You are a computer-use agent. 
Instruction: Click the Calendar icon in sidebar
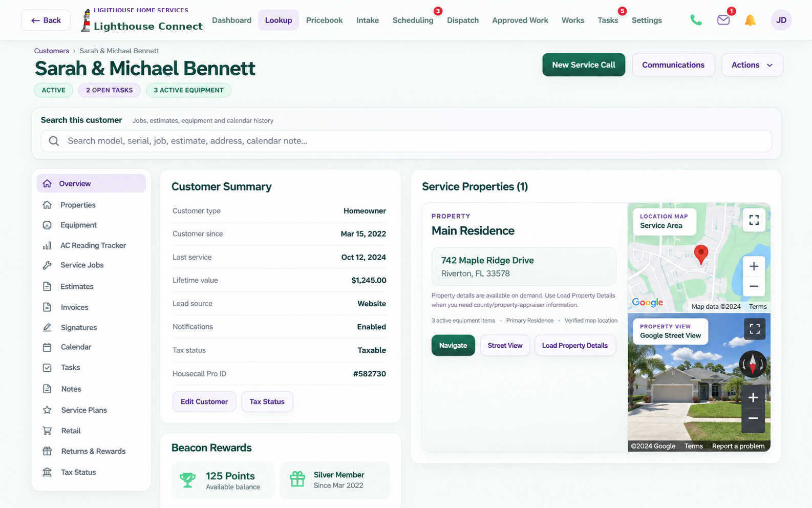(47, 347)
